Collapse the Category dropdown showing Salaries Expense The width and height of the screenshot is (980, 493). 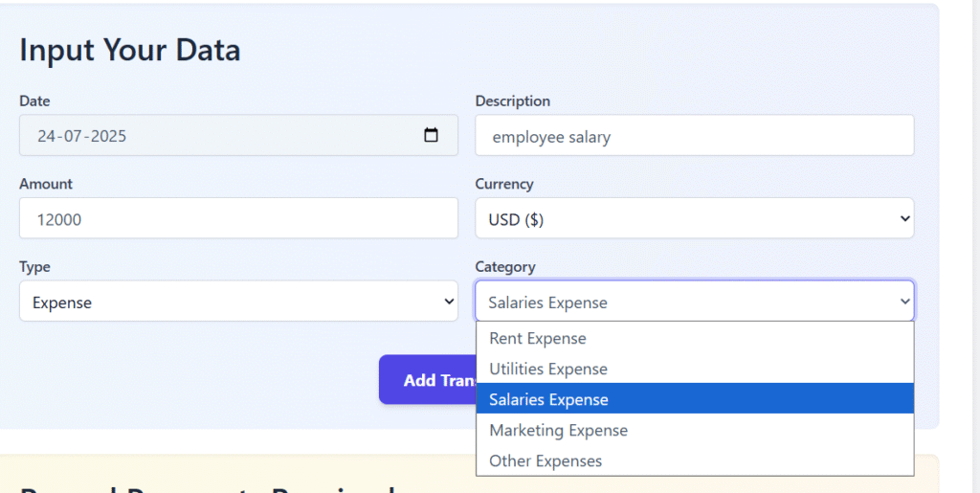coord(695,302)
